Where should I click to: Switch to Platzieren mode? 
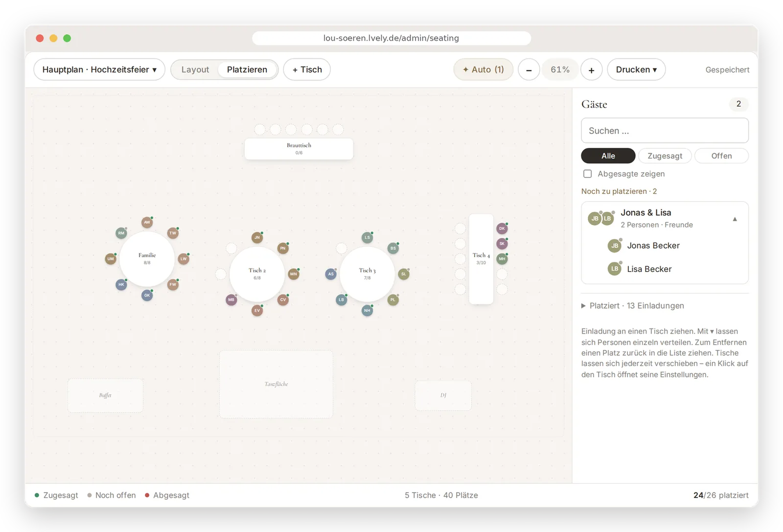point(247,69)
